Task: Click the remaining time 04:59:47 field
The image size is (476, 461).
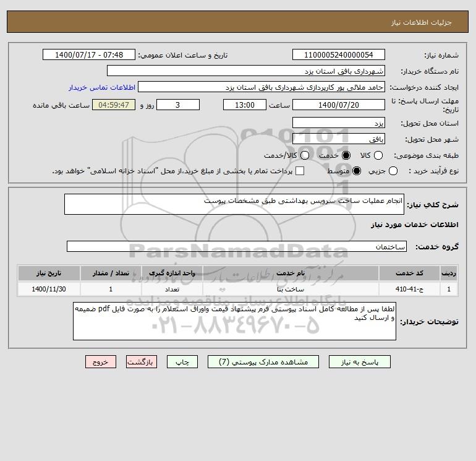Action: pyautogui.click(x=114, y=105)
